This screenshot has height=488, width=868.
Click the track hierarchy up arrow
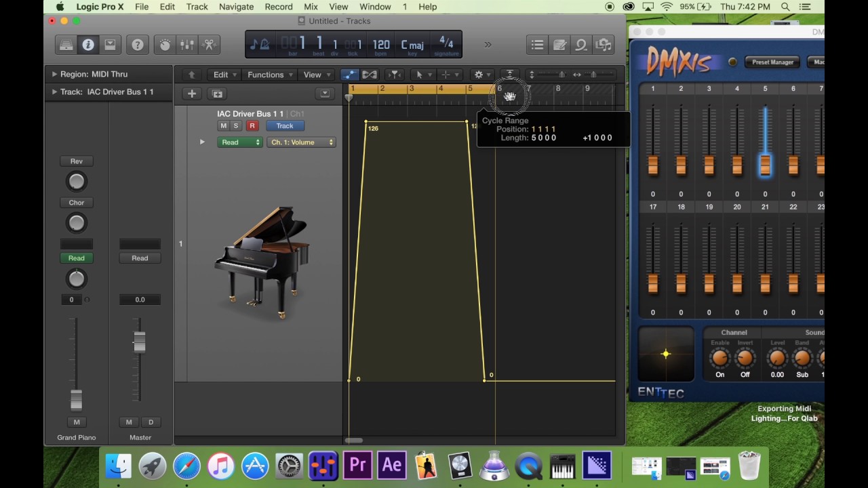click(192, 75)
